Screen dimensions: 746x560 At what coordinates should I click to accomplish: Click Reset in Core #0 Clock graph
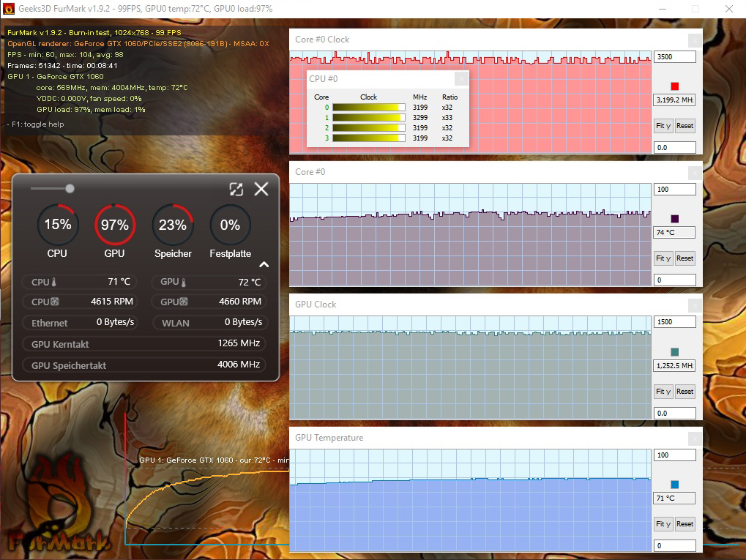click(685, 126)
